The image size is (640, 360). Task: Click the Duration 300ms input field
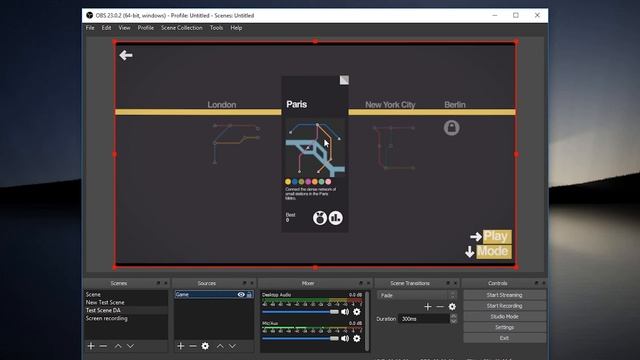tap(424, 319)
